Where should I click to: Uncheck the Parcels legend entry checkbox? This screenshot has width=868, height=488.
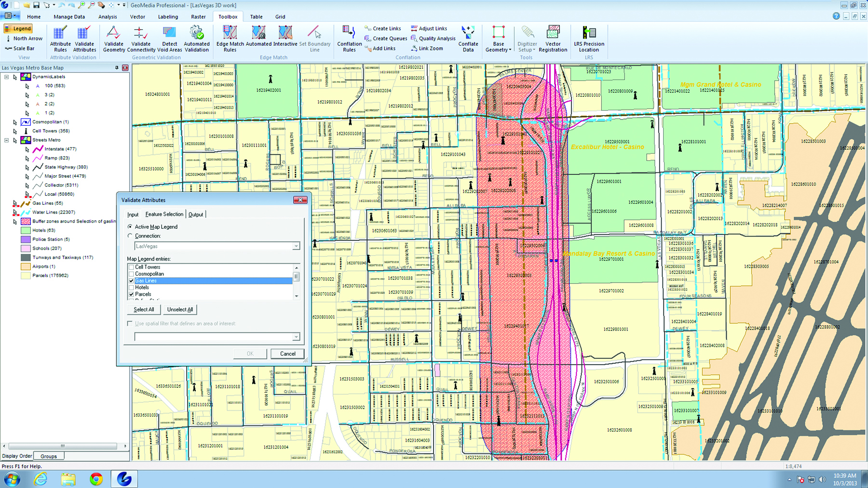click(x=131, y=294)
